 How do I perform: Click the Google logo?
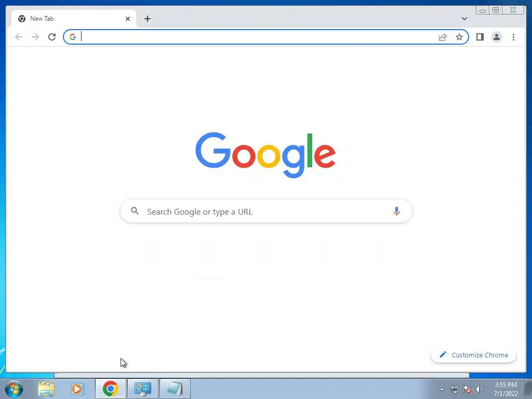(265, 155)
